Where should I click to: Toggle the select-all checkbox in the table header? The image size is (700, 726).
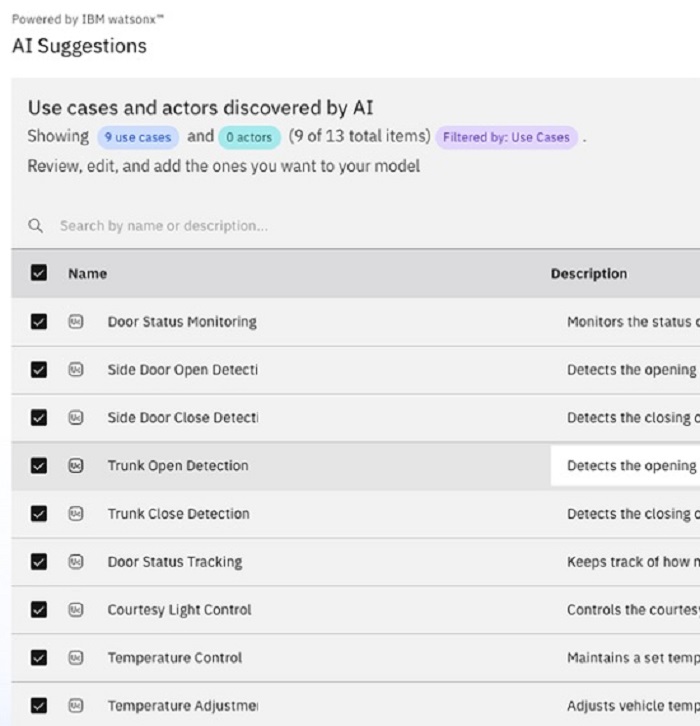[x=39, y=274]
